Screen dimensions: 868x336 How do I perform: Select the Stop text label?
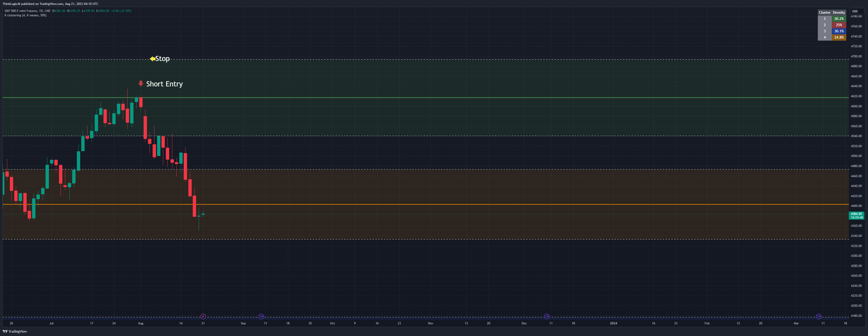tap(162, 59)
